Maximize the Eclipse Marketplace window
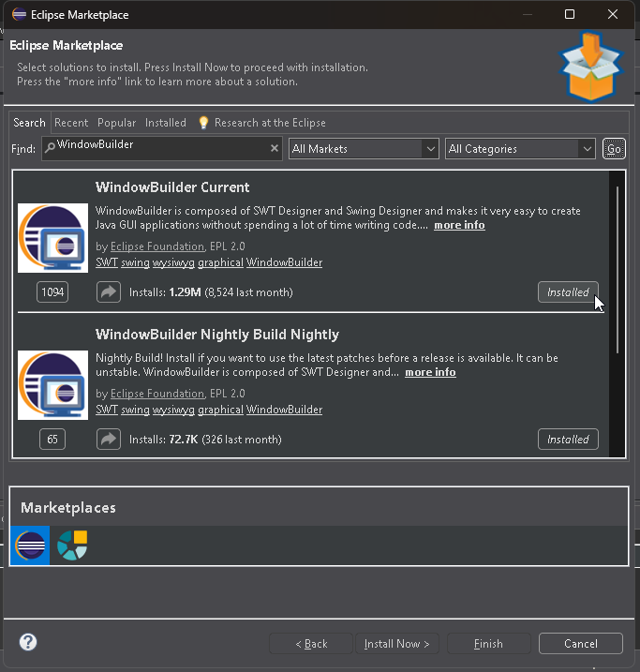This screenshot has width=640, height=672. point(570,14)
